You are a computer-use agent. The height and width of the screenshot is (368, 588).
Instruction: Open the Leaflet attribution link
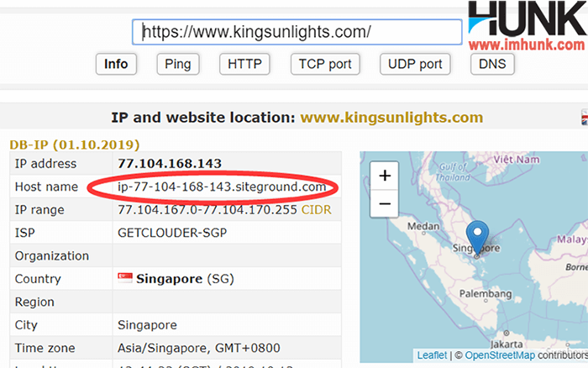point(432,355)
